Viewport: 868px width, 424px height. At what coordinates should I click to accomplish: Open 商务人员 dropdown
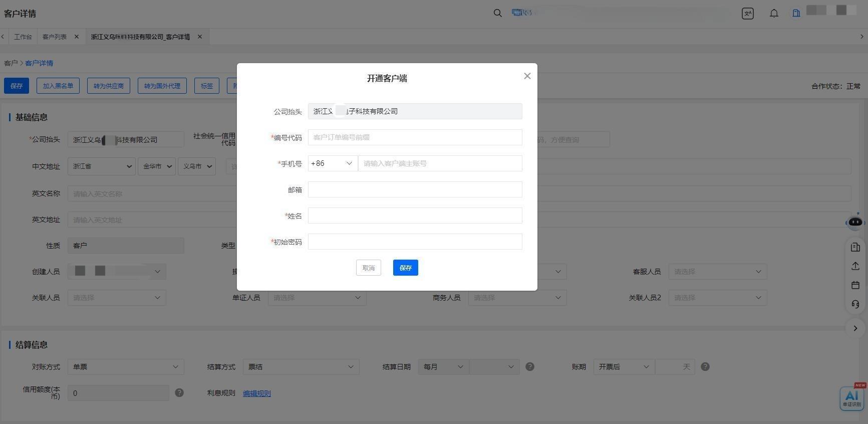pos(517,298)
